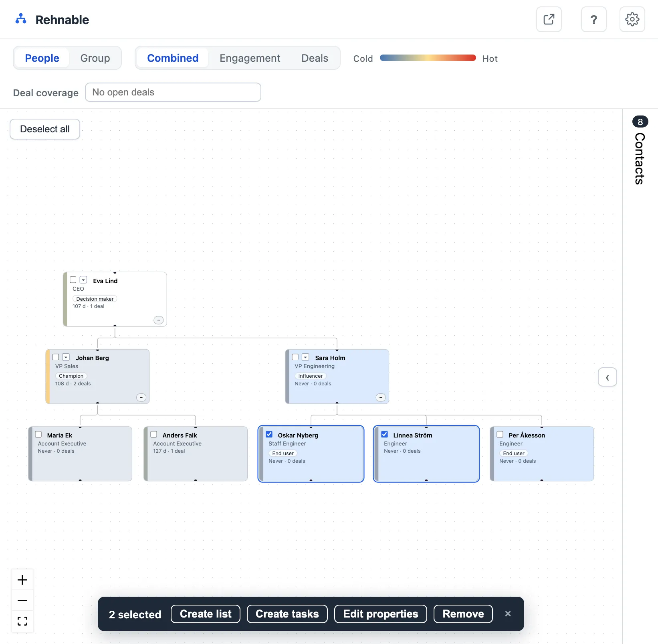Open dropdown arrow on Johan Berg card
Viewport: 658px width, 644px height.
(x=66, y=357)
